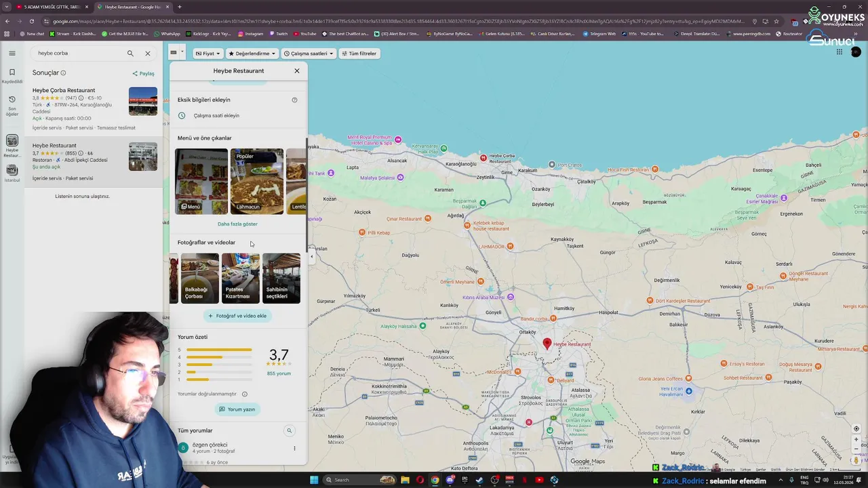
Task: Open the Balkabağı Çorbası photo
Action: coord(199,278)
